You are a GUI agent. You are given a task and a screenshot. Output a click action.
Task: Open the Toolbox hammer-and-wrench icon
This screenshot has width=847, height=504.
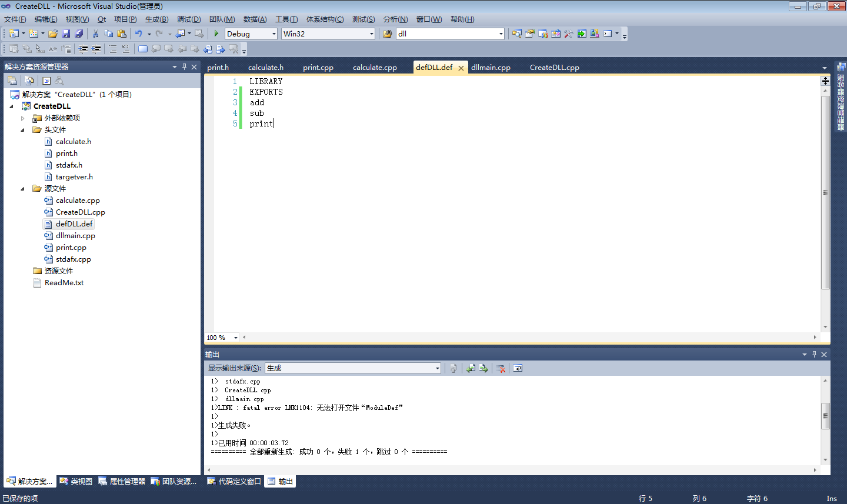[x=569, y=34]
